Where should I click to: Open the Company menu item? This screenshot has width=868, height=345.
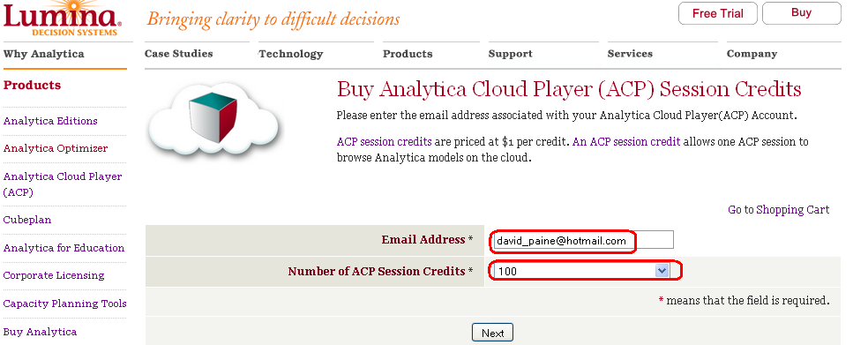click(x=752, y=55)
